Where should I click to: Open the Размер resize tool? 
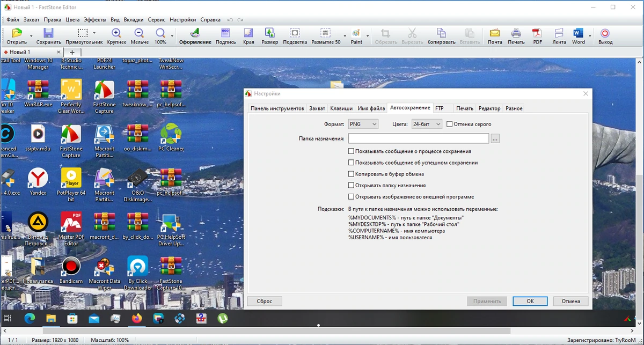[x=270, y=36]
